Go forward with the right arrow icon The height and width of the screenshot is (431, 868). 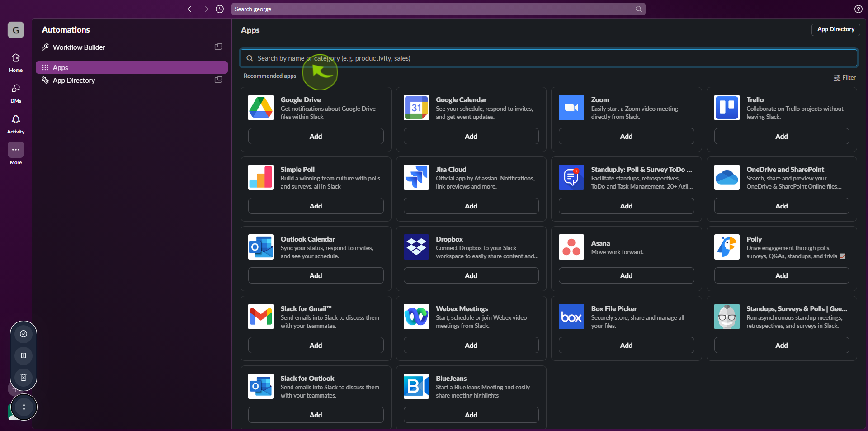tap(205, 9)
